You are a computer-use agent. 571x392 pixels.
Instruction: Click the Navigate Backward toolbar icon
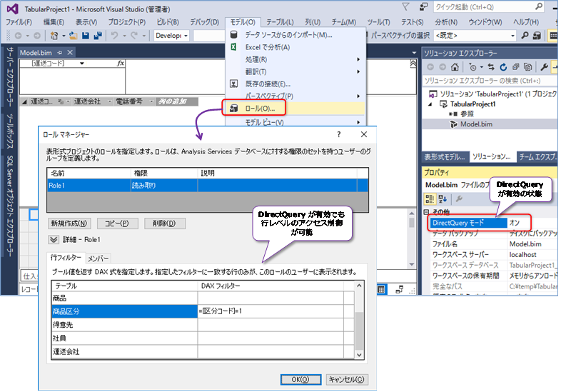pos(19,36)
